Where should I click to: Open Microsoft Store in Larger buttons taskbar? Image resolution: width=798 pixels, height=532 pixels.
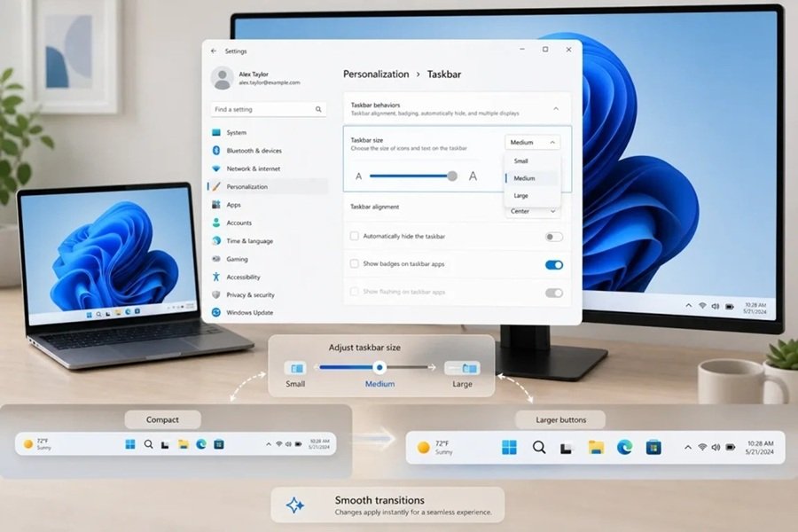click(x=653, y=448)
